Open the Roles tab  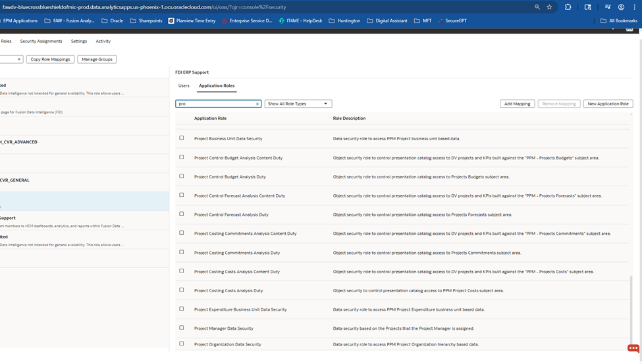click(6, 41)
